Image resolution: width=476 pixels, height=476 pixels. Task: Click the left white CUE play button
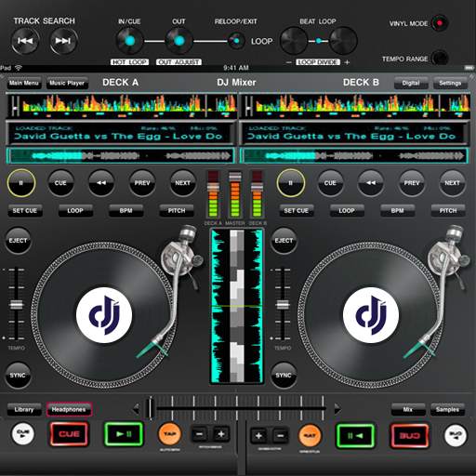pos(22,434)
